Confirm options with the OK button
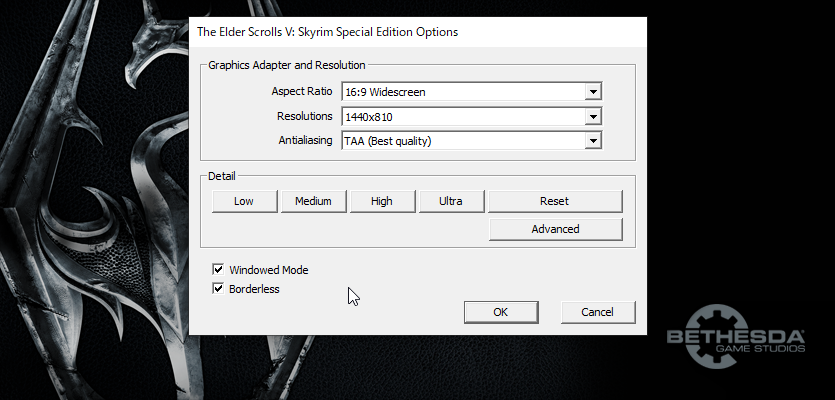The image size is (835, 400). point(501,312)
